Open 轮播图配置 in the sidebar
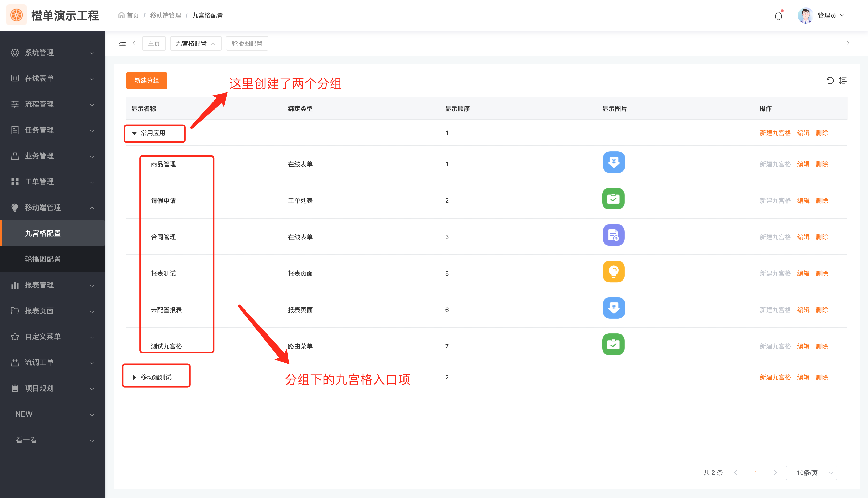Image resolution: width=868 pixels, height=498 pixels. coord(53,259)
